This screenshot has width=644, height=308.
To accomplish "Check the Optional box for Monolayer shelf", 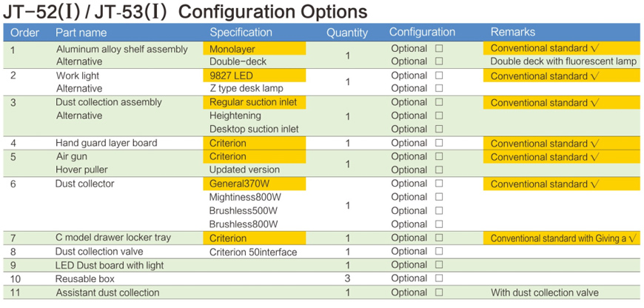I will (439, 49).
